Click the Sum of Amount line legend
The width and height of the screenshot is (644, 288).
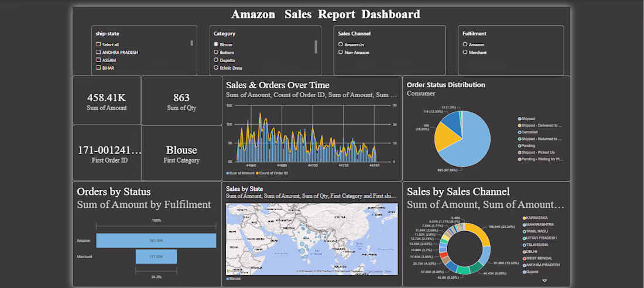(x=241, y=173)
